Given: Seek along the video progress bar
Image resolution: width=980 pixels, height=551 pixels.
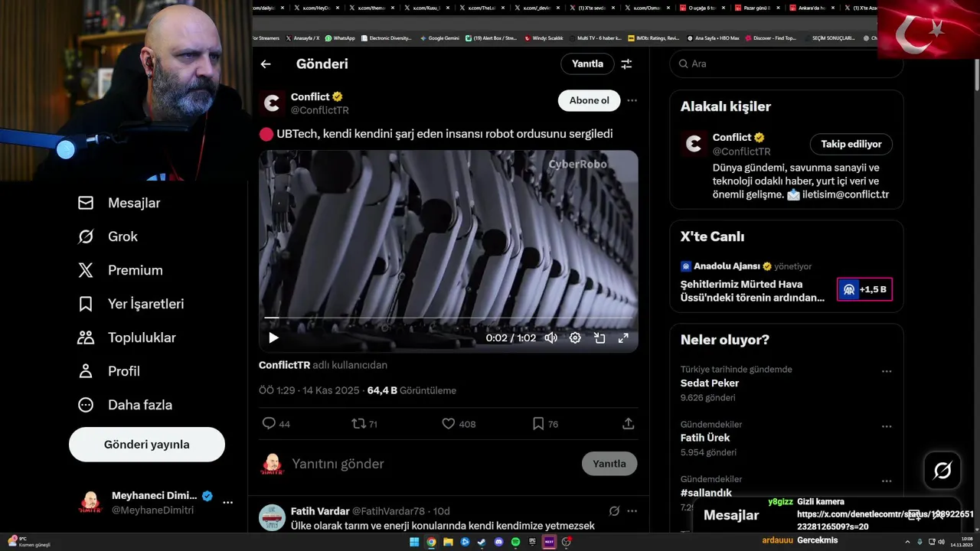Looking at the screenshot, I should point(448,318).
